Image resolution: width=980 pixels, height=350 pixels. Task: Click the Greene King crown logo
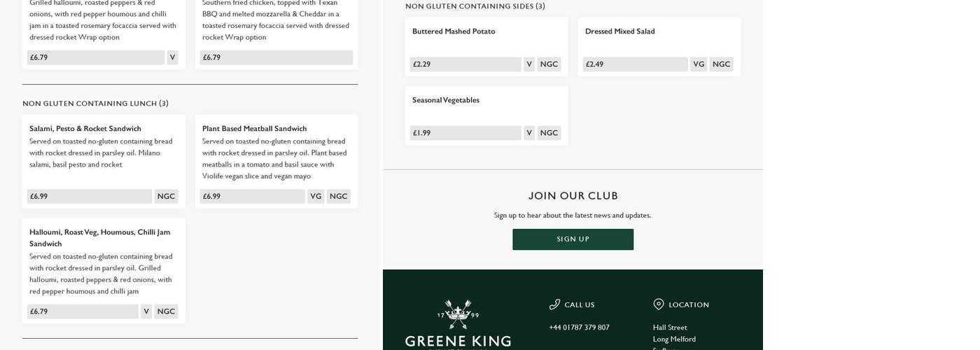point(458,315)
